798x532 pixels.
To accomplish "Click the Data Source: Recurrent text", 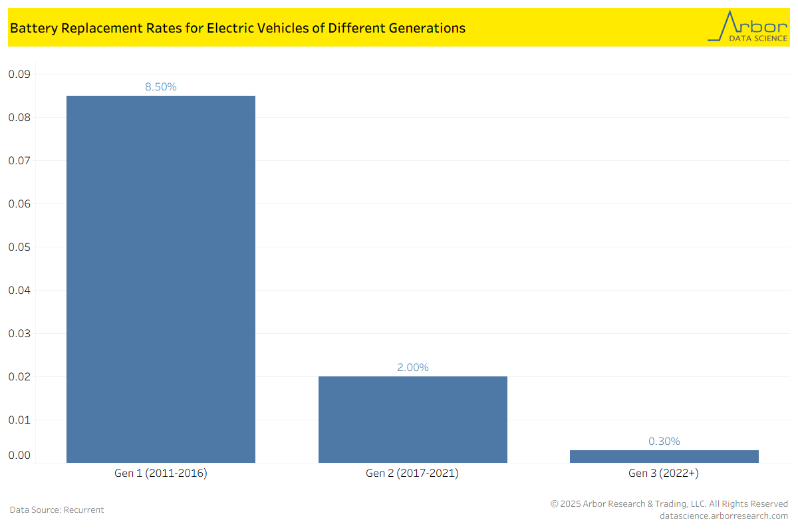I will pos(57,509).
